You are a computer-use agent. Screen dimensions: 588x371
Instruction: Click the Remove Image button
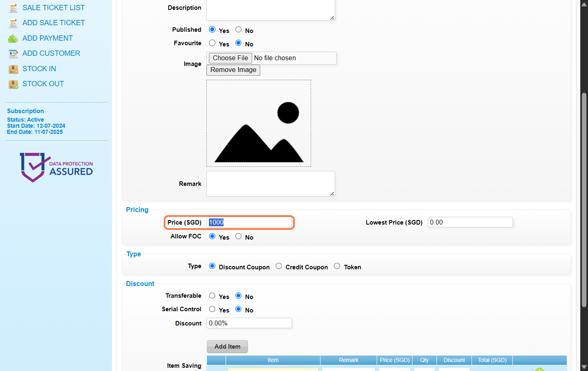(233, 70)
